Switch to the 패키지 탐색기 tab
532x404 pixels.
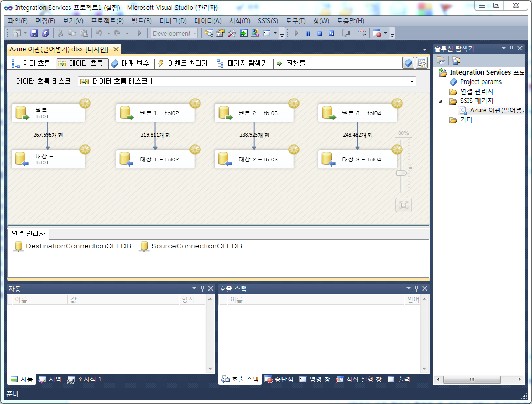242,64
